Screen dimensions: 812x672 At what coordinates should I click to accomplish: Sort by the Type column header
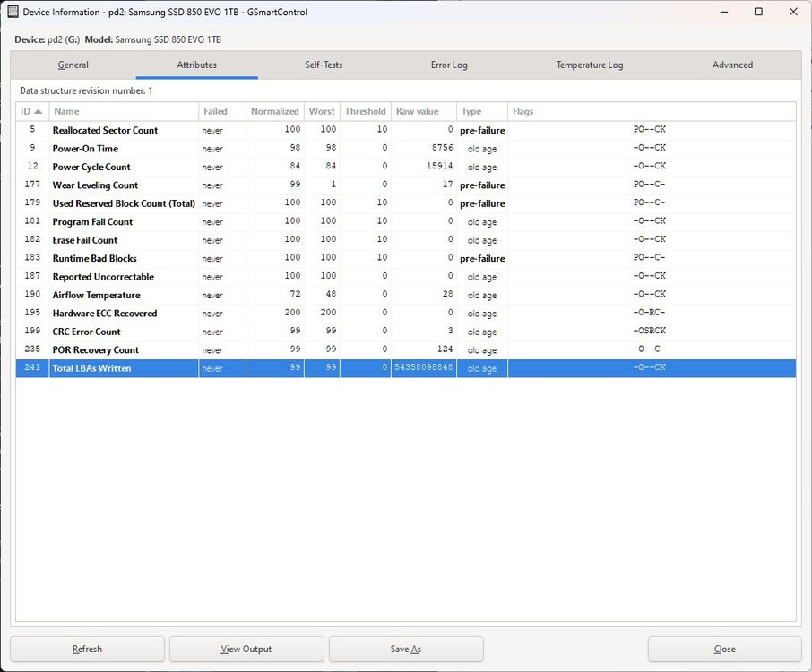[x=482, y=111]
